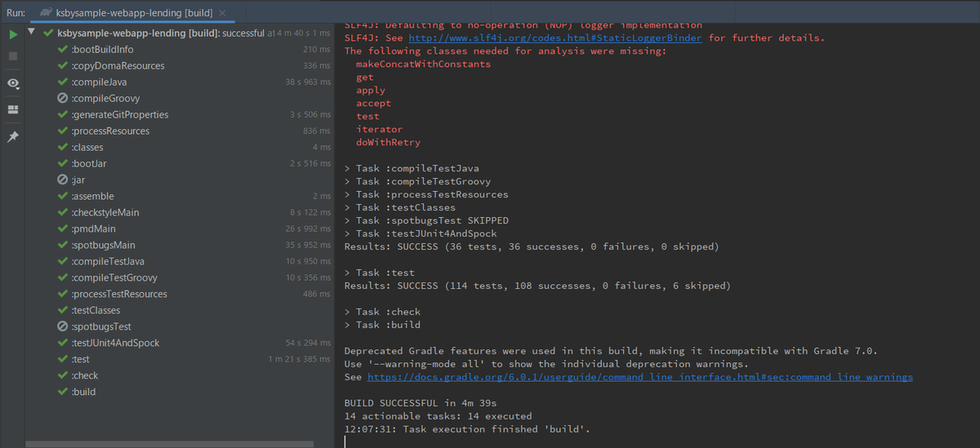Click the tree panel horizontal scrollbar
The width and height of the screenshot is (980, 448).
(170, 444)
